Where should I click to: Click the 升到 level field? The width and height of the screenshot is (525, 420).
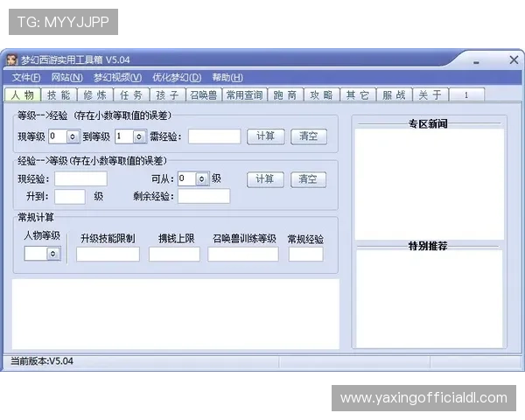tap(70, 197)
